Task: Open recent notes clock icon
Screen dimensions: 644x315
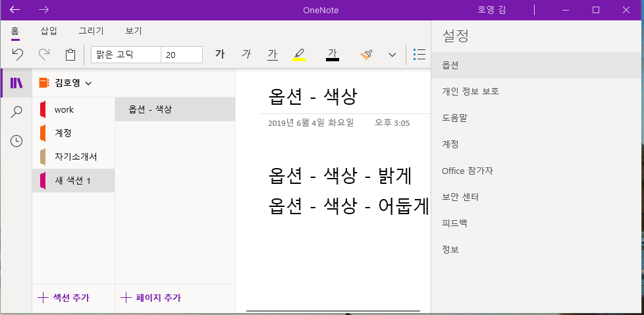Action: pyautogui.click(x=16, y=141)
